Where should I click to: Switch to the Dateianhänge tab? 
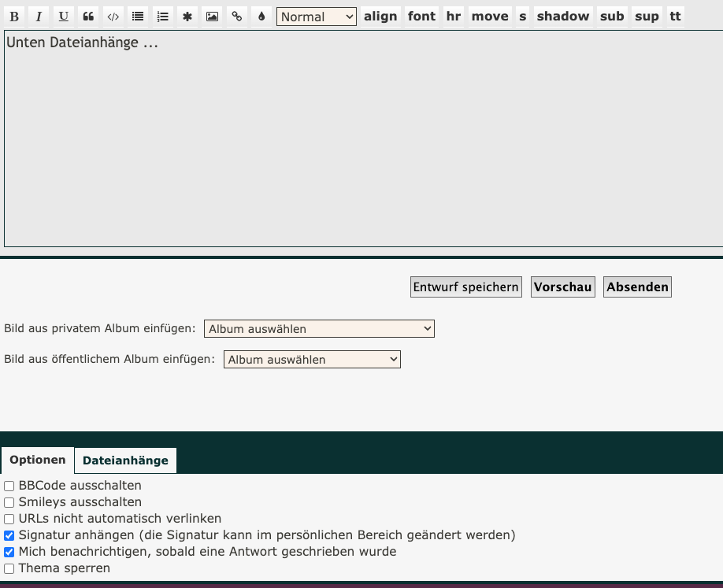click(x=125, y=460)
